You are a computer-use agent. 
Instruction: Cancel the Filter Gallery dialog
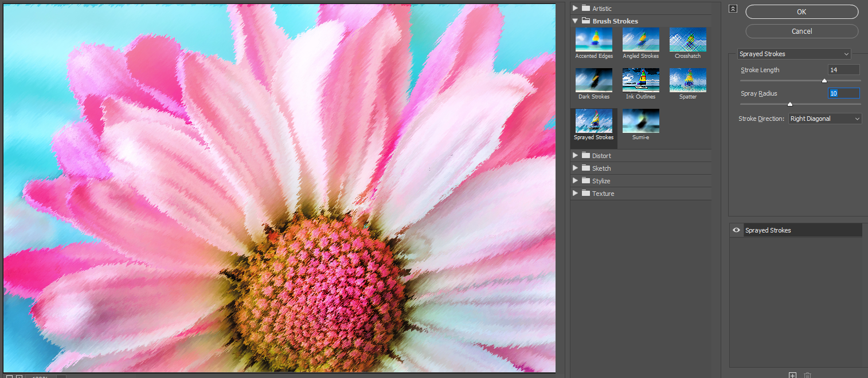pos(801,31)
